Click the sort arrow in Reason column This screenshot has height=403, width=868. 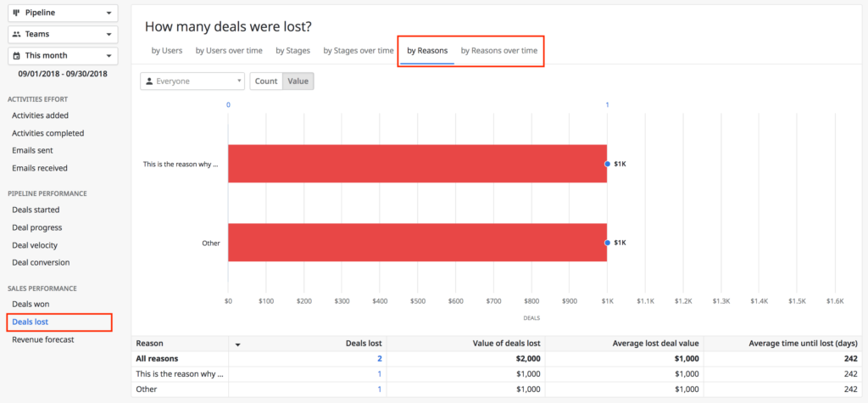coord(236,344)
